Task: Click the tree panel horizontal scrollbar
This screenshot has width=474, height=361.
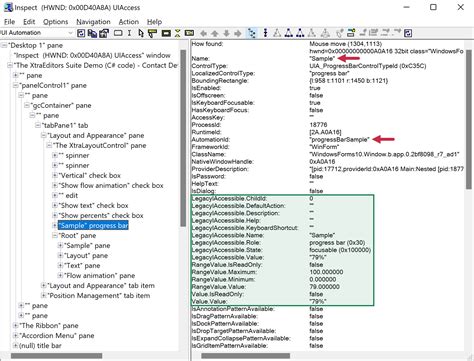Action: pos(57,356)
